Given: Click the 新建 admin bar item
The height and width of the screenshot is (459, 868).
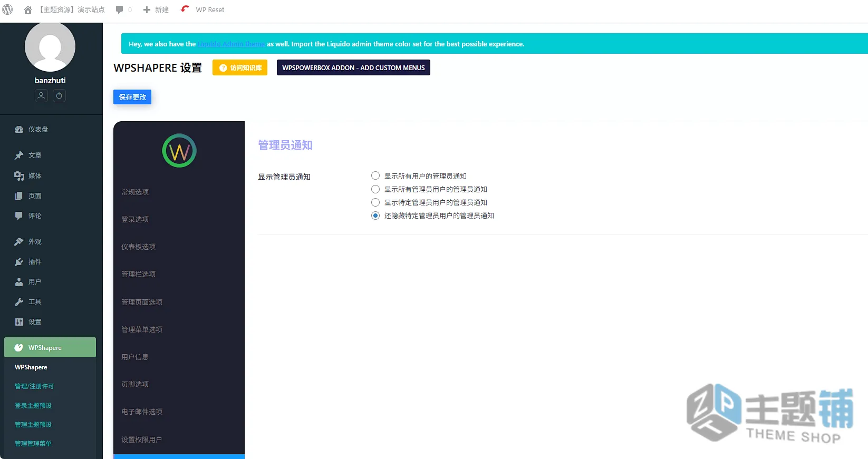Looking at the screenshot, I should [162, 9].
